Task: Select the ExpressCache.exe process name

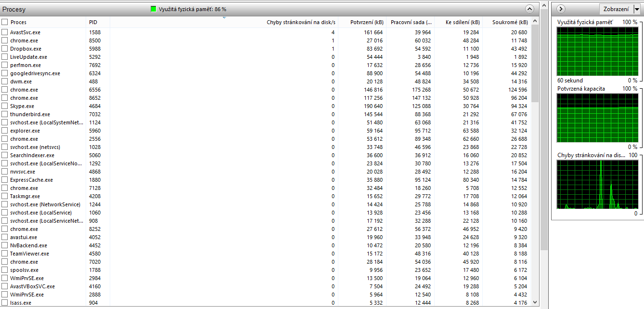Action: coord(31,180)
